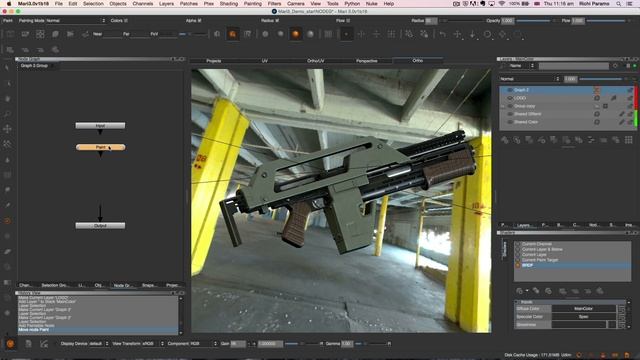Click the mask icon on LOGO layer row
Viewport: 640px width, 360px height.
[x=613, y=98]
